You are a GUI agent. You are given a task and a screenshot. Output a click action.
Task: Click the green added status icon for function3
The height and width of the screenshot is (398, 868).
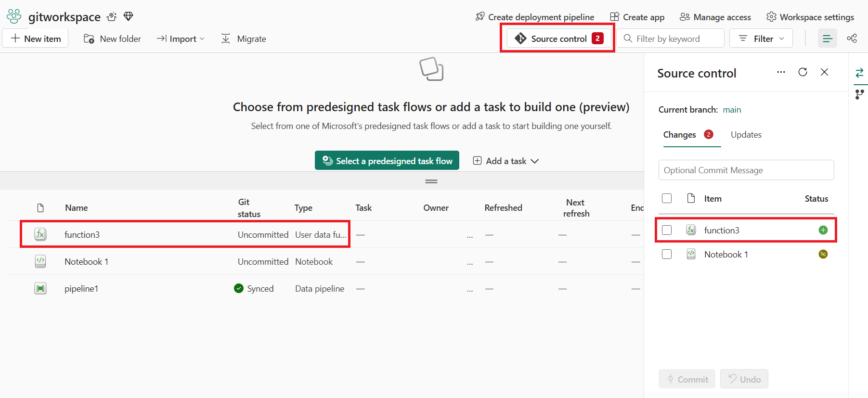(823, 230)
